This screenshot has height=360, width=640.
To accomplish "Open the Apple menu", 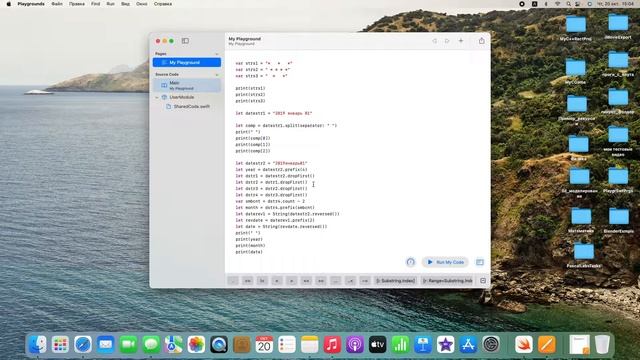I will pyautogui.click(x=9, y=4).
